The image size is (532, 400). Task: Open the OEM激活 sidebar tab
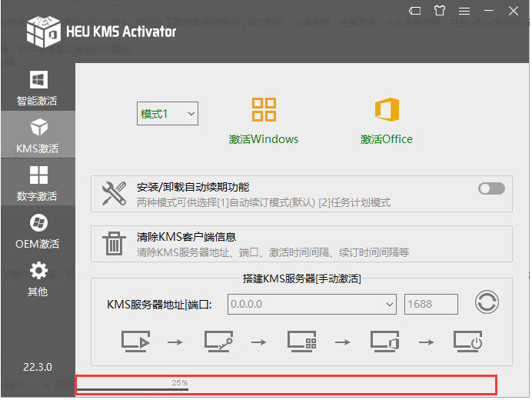[37, 231]
